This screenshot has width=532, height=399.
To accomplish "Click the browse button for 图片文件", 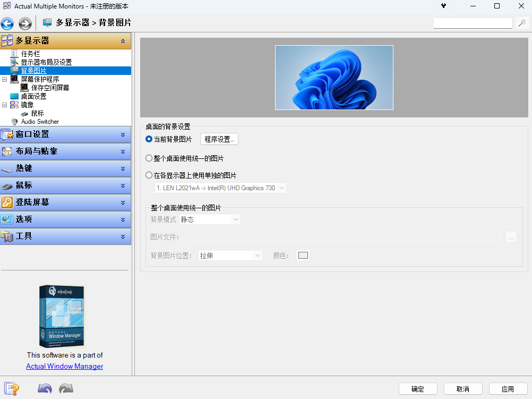I will point(511,237).
